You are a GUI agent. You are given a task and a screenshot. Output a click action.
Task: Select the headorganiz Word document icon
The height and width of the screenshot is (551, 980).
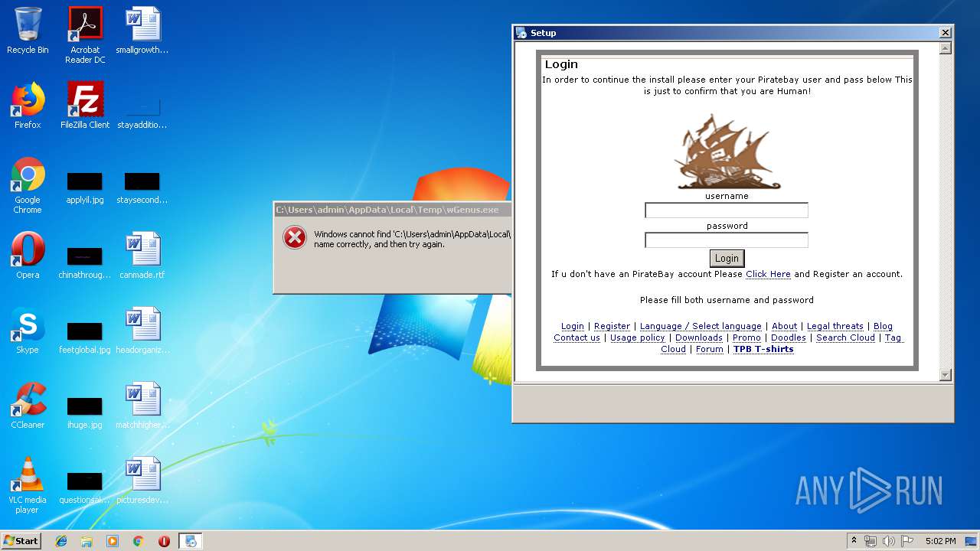[142, 331]
